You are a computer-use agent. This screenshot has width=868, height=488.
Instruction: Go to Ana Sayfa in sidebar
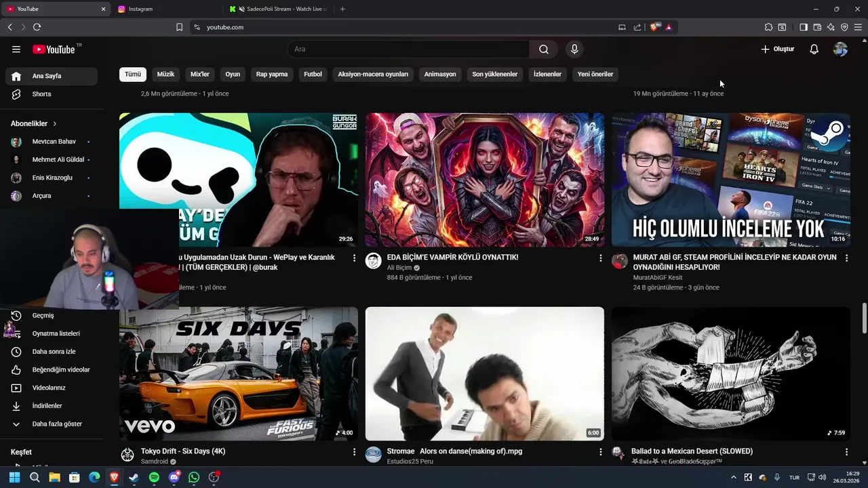click(52, 76)
